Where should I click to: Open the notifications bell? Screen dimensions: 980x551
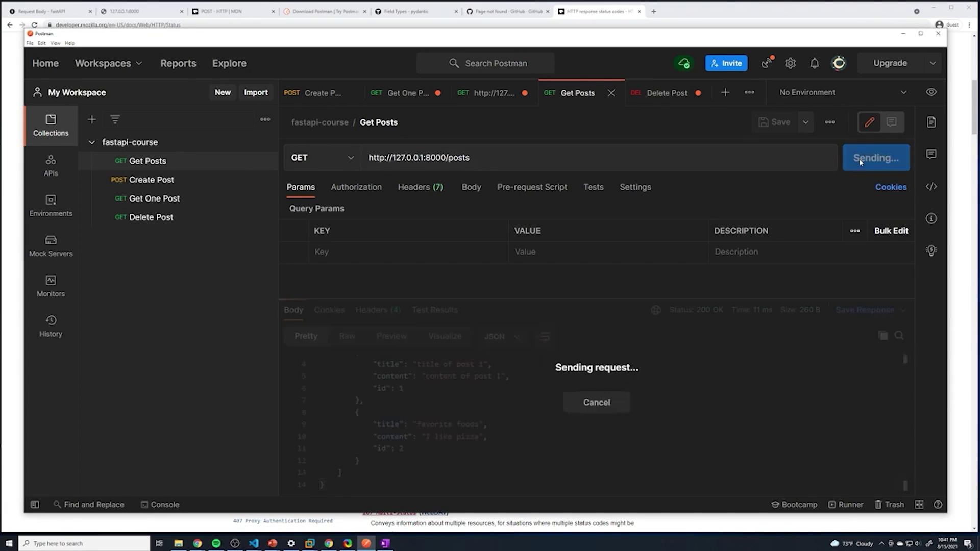click(814, 63)
